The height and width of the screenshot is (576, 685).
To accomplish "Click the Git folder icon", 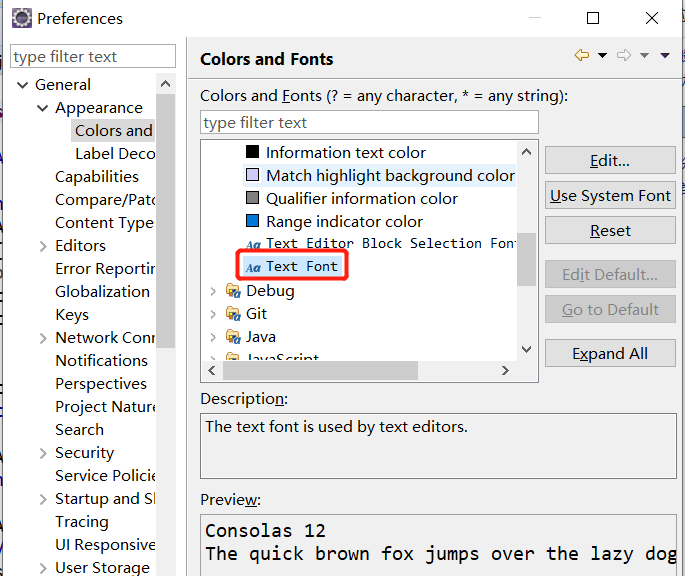I will pyautogui.click(x=233, y=314).
